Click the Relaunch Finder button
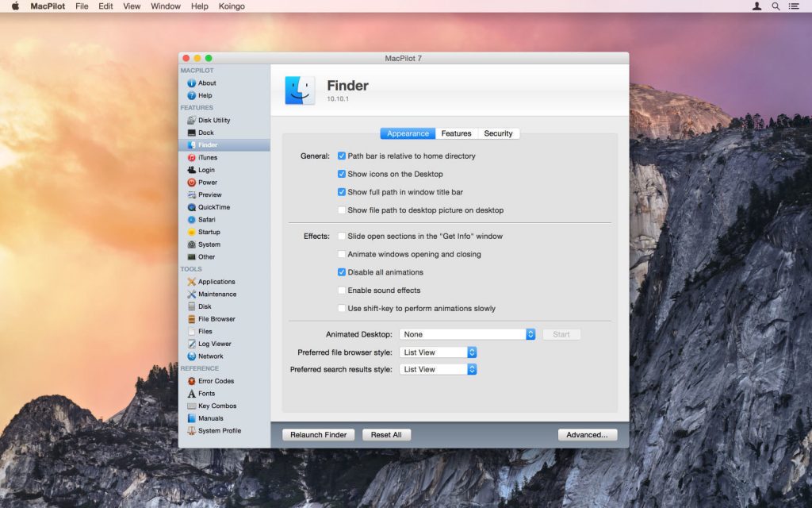The height and width of the screenshot is (508, 812). coord(318,434)
